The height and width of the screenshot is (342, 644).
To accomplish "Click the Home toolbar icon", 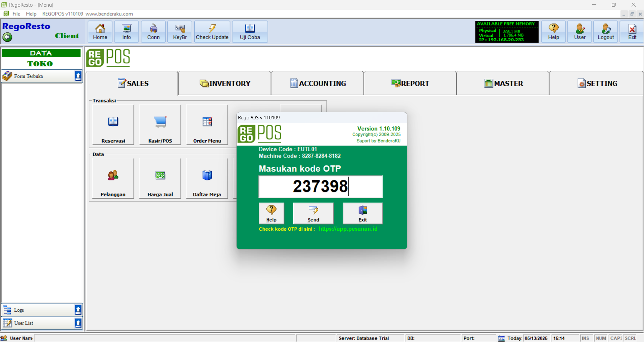I will pos(100,32).
